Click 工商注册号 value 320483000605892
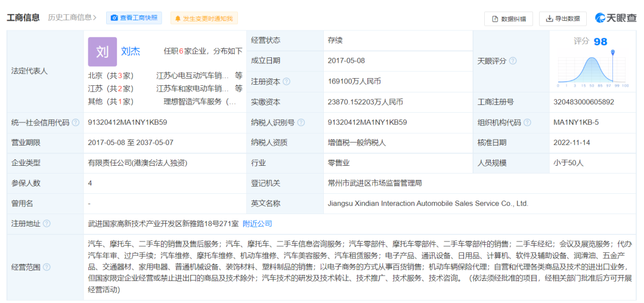This screenshot has height=303, width=644. [x=584, y=102]
